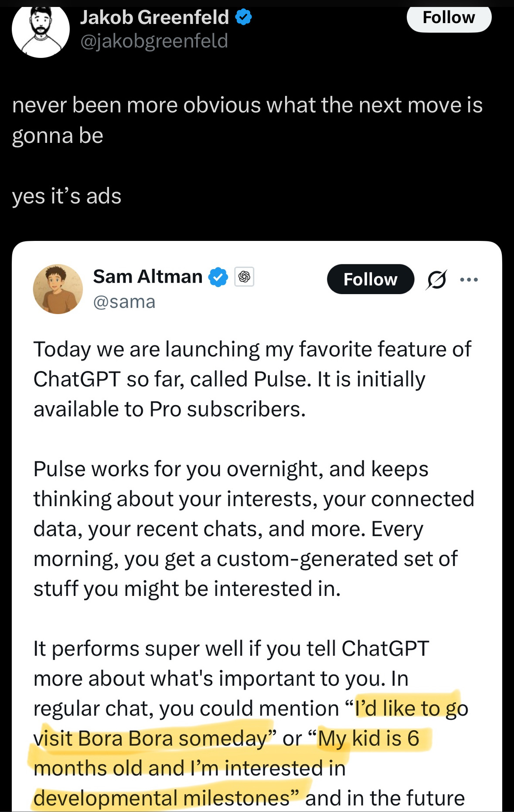Open the three-dot more options menu
Screen dimensions: 514x812
point(469,280)
